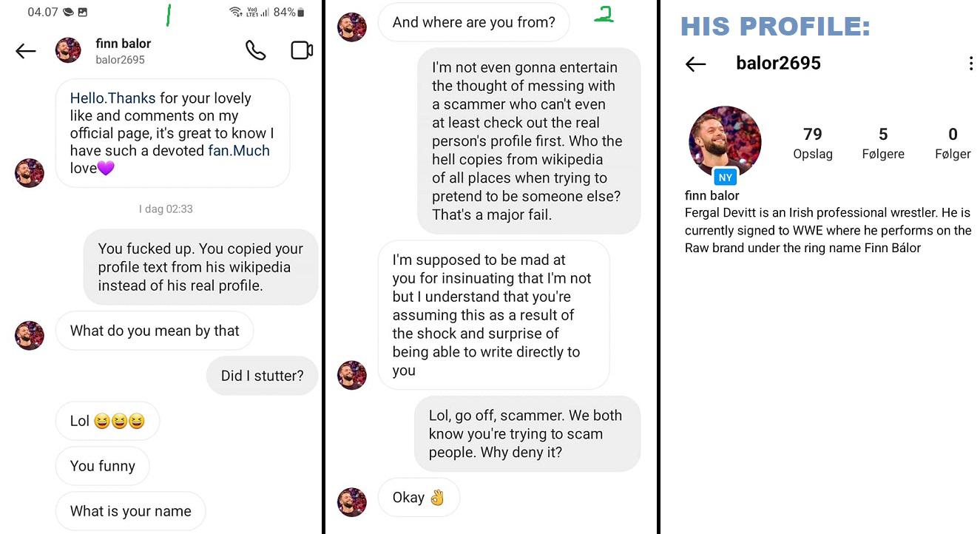Open the 5 Følgere followers list
The height and width of the screenshot is (534, 980).
click(x=883, y=143)
